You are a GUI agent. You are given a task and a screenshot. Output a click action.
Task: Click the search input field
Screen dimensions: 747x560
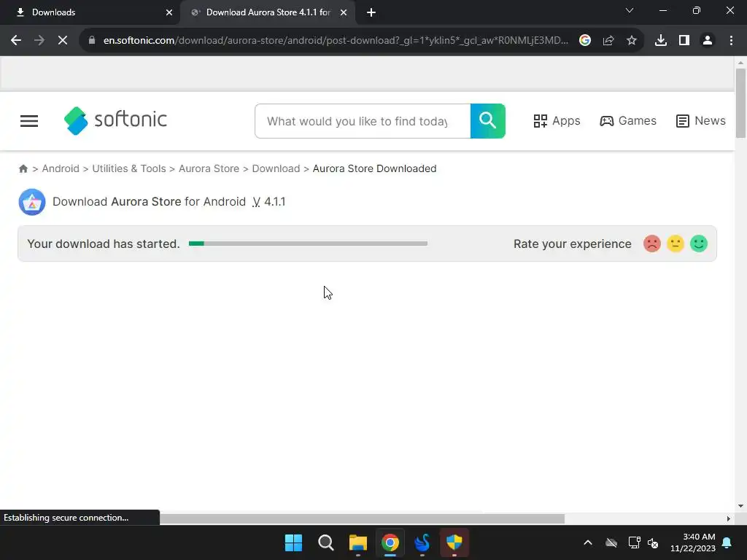click(x=363, y=121)
